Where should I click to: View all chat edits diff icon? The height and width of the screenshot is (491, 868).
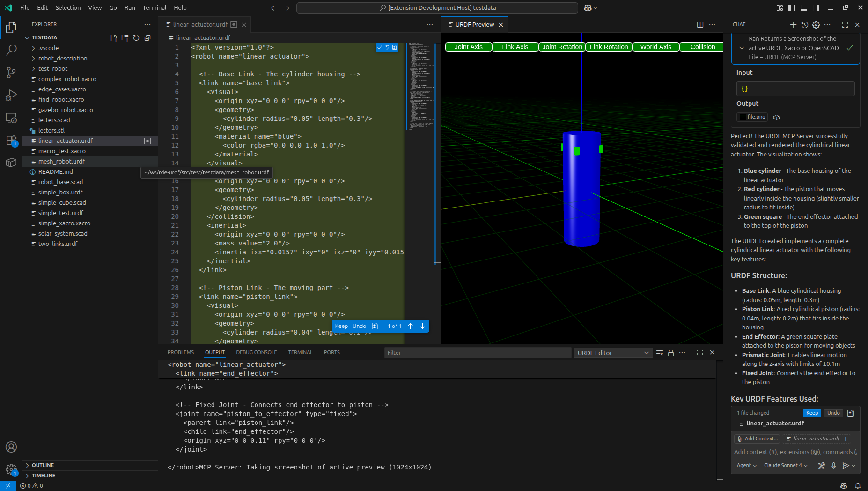(851, 413)
